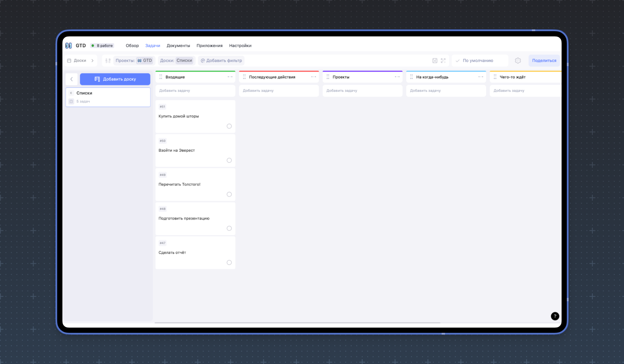Grab the drag handle of Входящие column
Image resolution: width=624 pixels, height=364 pixels.
click(x=161, y=77)
